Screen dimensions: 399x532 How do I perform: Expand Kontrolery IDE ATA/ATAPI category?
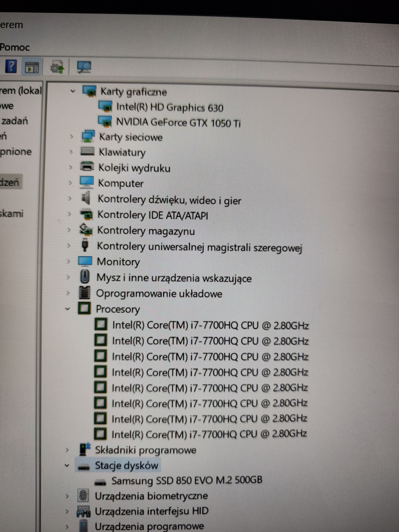click(69, 214)
